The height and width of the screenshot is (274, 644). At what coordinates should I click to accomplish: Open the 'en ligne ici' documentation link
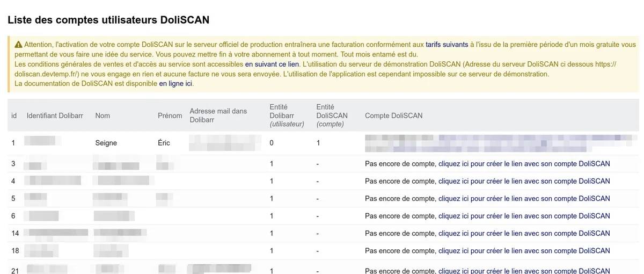pyautogui.click(x=175, y=83)
